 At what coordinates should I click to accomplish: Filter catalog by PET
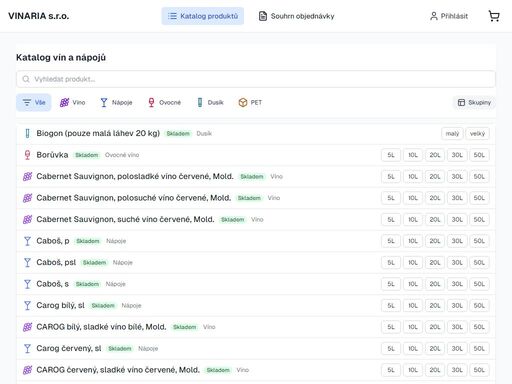(250, 102)
